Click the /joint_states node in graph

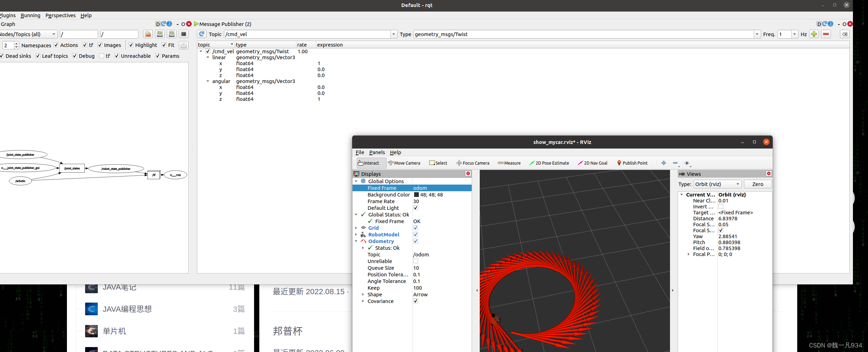[72, 168]
